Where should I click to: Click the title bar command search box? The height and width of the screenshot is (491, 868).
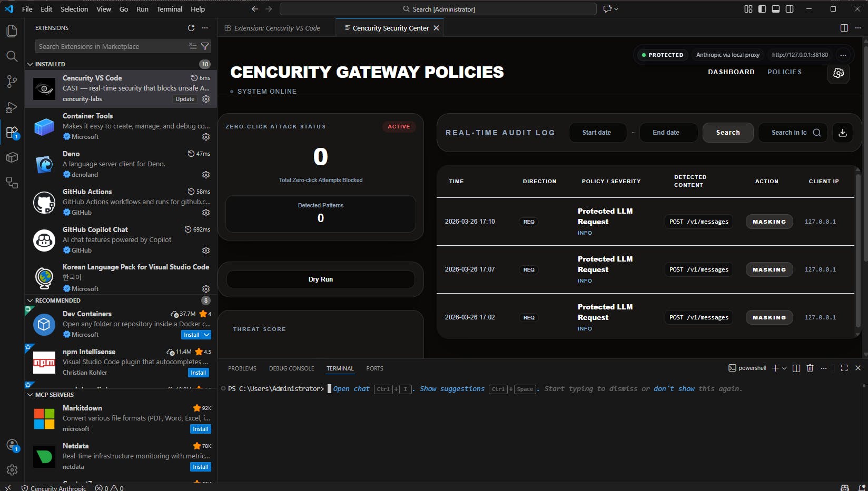[x=438, y=9]
